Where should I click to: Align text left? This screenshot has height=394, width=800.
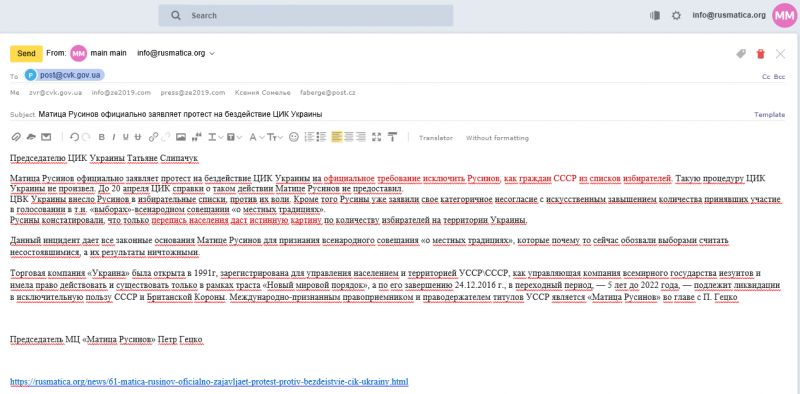coord(337,137)
